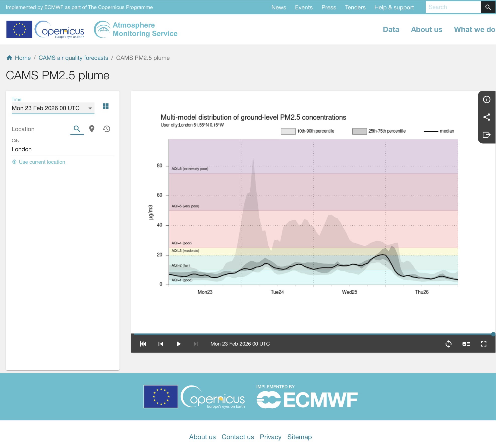Click the export icon in side panel
The width and height of the screenshot is (496, 448).
[x=486, y=135]
